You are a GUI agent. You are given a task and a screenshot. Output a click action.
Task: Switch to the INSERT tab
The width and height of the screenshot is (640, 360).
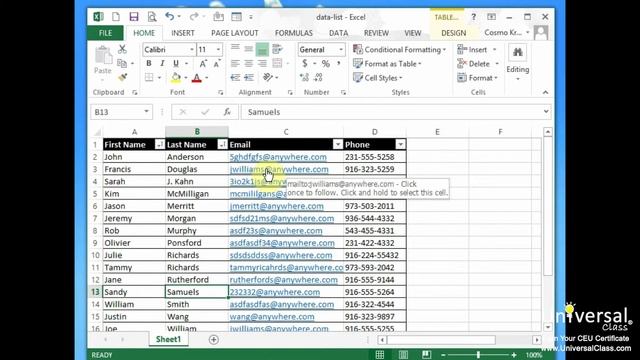point(182,33)
